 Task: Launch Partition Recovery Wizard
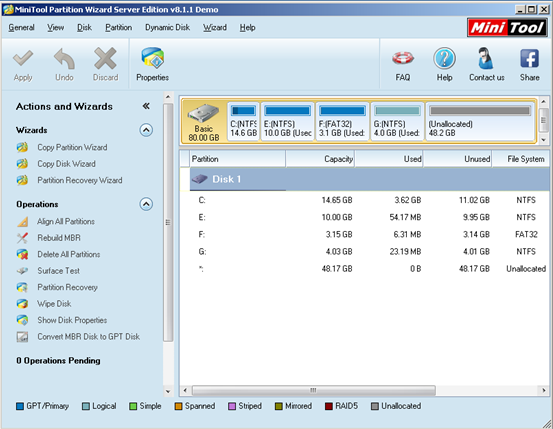pyautogui.click(x=80, y=180)
